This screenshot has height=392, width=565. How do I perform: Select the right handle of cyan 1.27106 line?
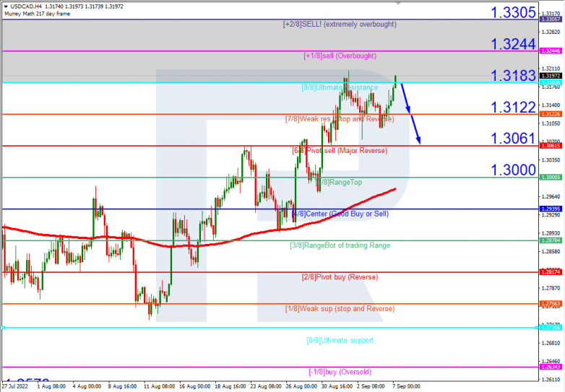pos(537,328)
